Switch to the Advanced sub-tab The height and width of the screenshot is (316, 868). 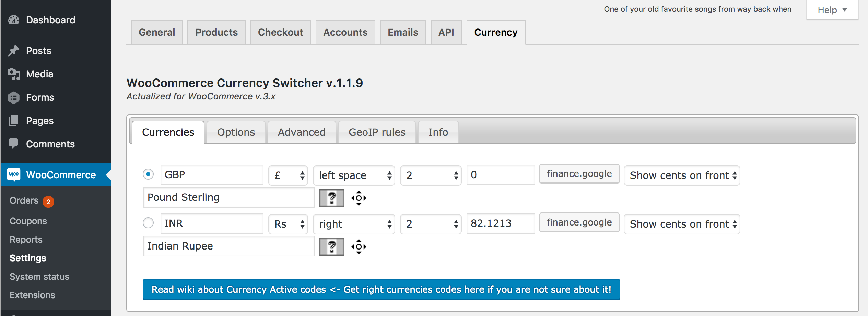coord(302,132)
